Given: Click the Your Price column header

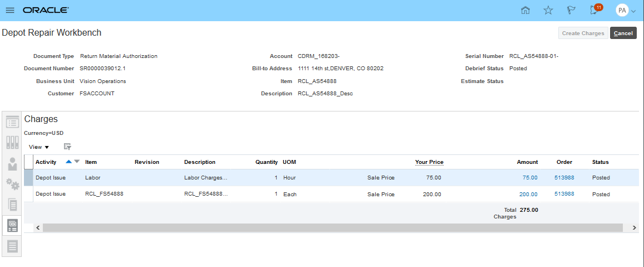Looking at the screenshot, I should [429, 162].
